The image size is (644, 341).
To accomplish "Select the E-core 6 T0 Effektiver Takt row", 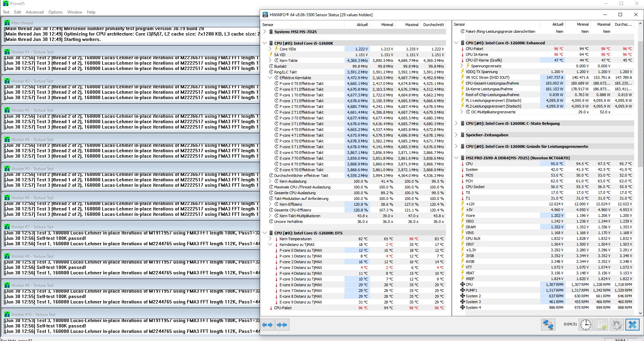I will (x=354, y=153).
